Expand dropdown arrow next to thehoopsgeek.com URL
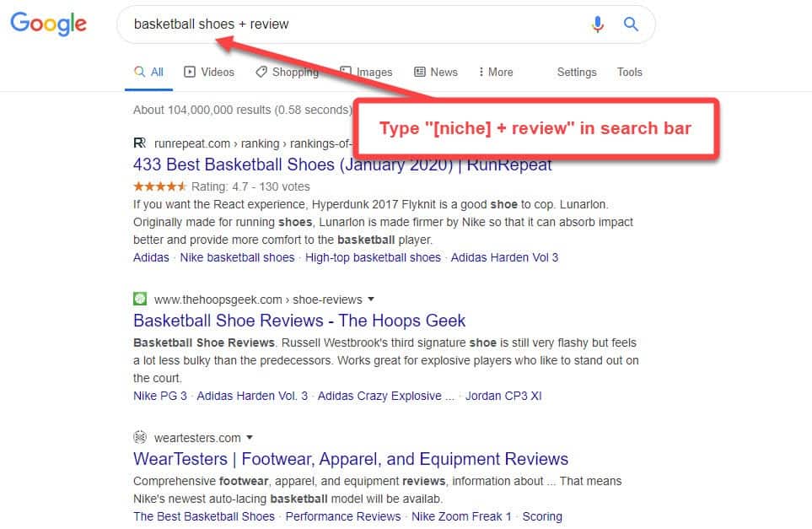Screen dimensions: 812x529 pos(371,300)
